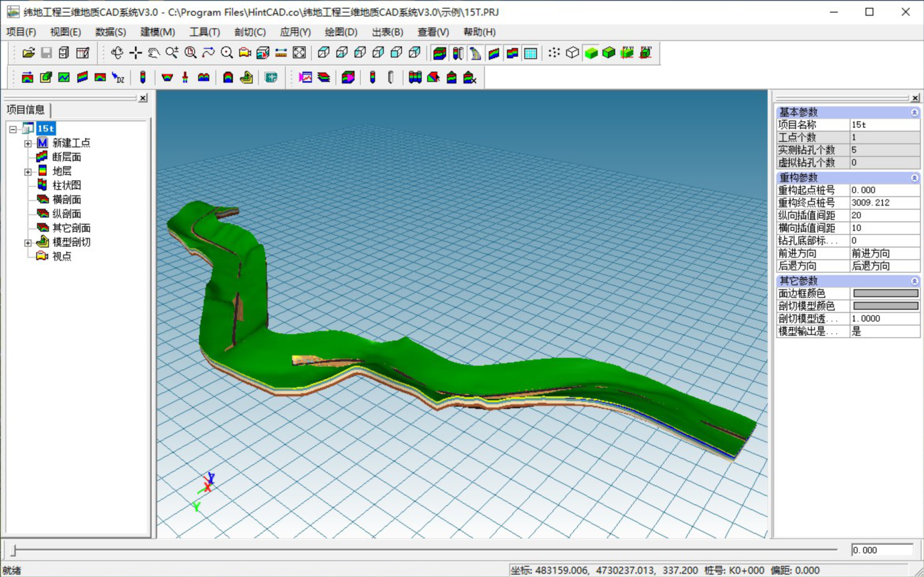Switch to points dot display mode
The height and width of the screenshot is (577, 924).
click(554, 53)
